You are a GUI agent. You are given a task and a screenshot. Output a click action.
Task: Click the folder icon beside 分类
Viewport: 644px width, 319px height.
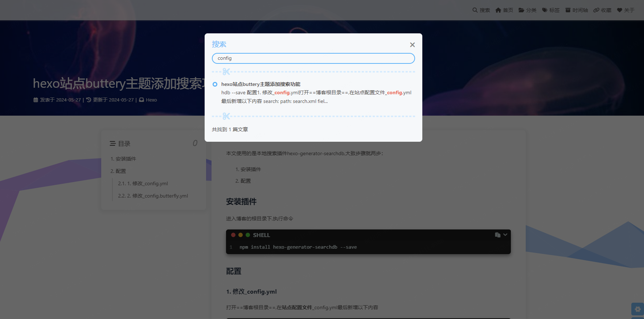point(521,10)
